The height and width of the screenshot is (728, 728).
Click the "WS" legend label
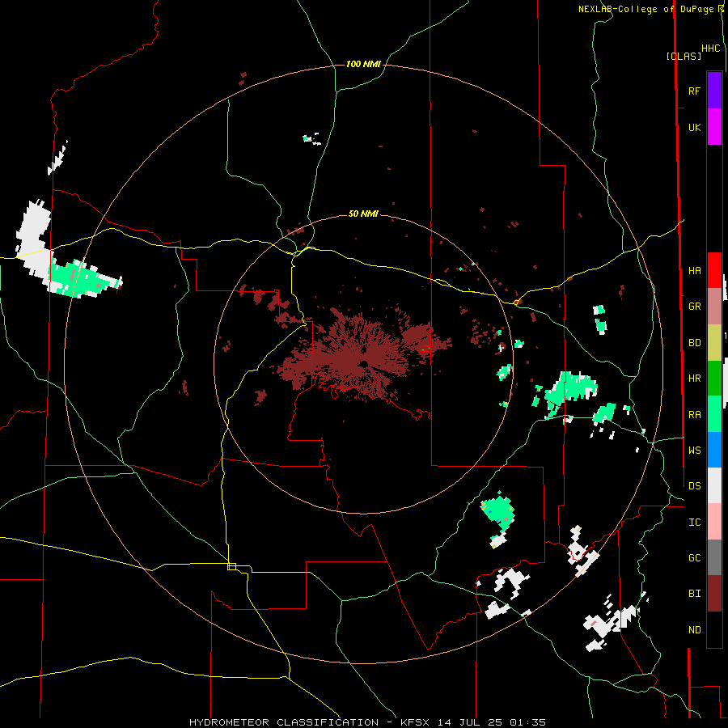pyautogui.click(x=694, y=451)
